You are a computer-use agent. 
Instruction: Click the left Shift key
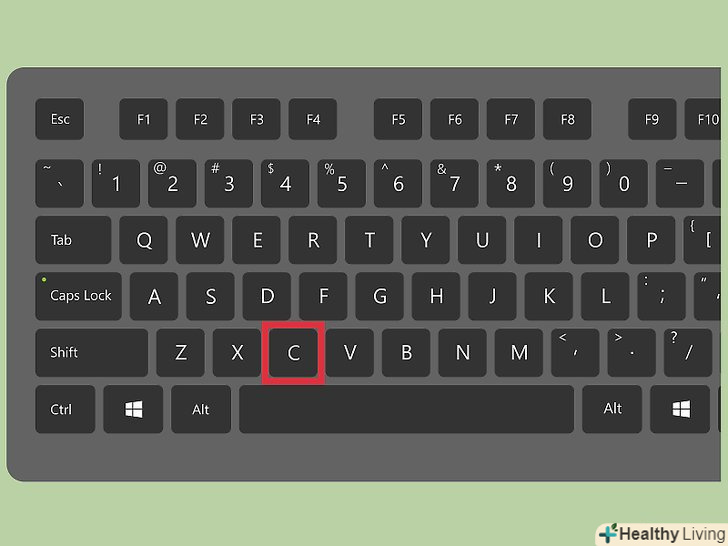click(x=91, y=353)
